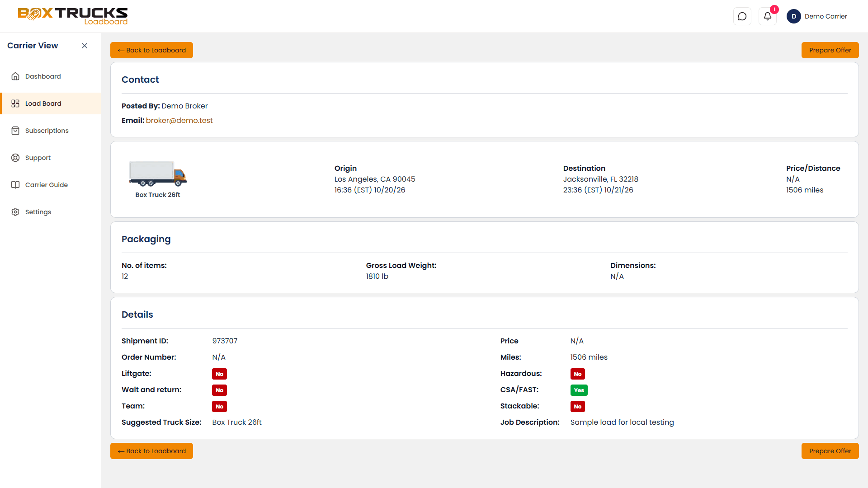868x488 pixels.
Task: Click the Team No badge
Action: click(219, 406)
